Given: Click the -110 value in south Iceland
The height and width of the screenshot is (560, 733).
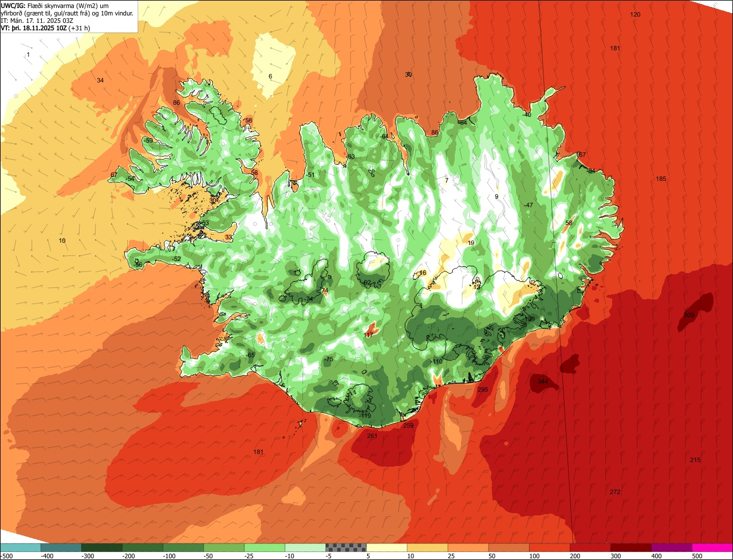Looking at the screenshot, I should click(436, 361).
